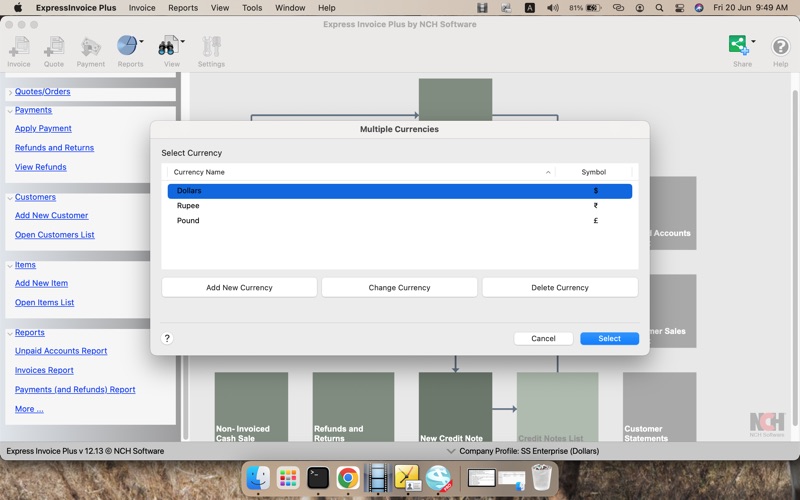This screenshot has height=500, width=800.
Task: Open the film strip app in the Dock
Action: click(x=378, y=478)
